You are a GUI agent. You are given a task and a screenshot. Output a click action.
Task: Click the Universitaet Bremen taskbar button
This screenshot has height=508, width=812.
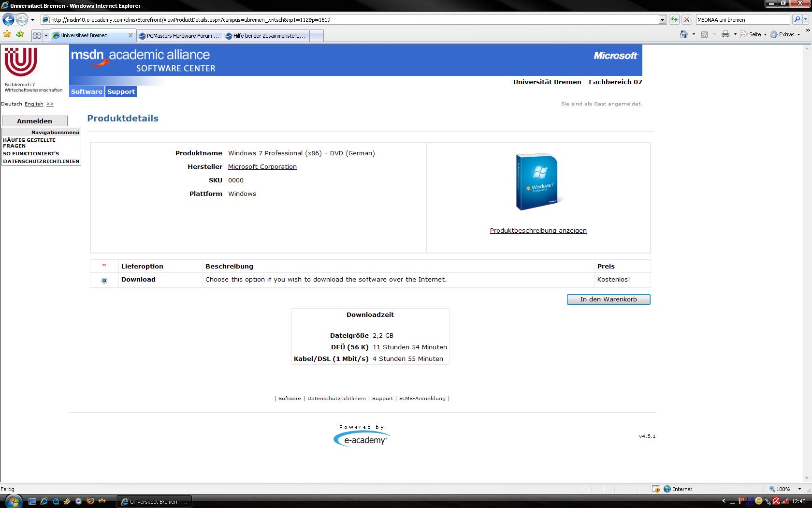[x=154, y=501]
